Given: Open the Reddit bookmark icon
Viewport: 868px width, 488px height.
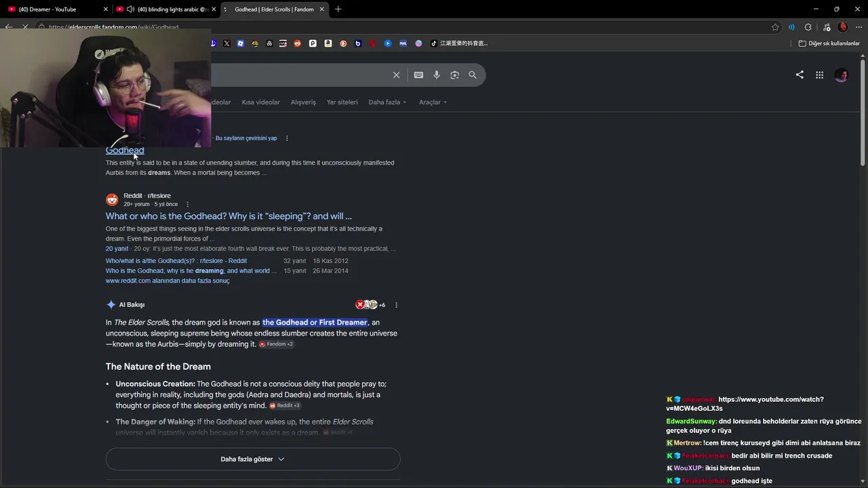Looking at the screenshot, I should [x=297, y=43].
